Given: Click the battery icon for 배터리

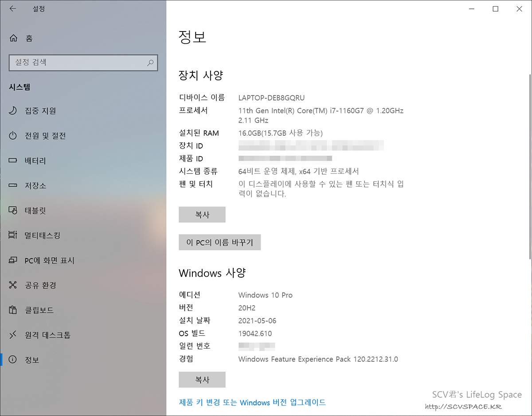Looking at the screenshot, I should point(13,161).
